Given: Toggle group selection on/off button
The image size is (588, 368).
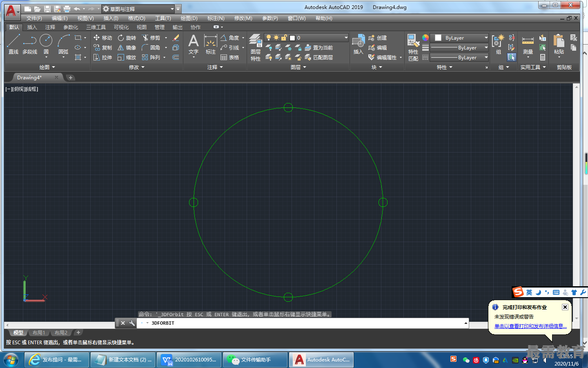Looking at the screenshot, I should 512,57.
